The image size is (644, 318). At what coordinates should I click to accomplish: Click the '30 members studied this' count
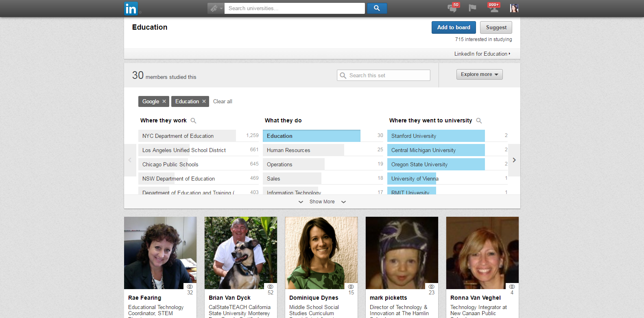pos(164,76)
